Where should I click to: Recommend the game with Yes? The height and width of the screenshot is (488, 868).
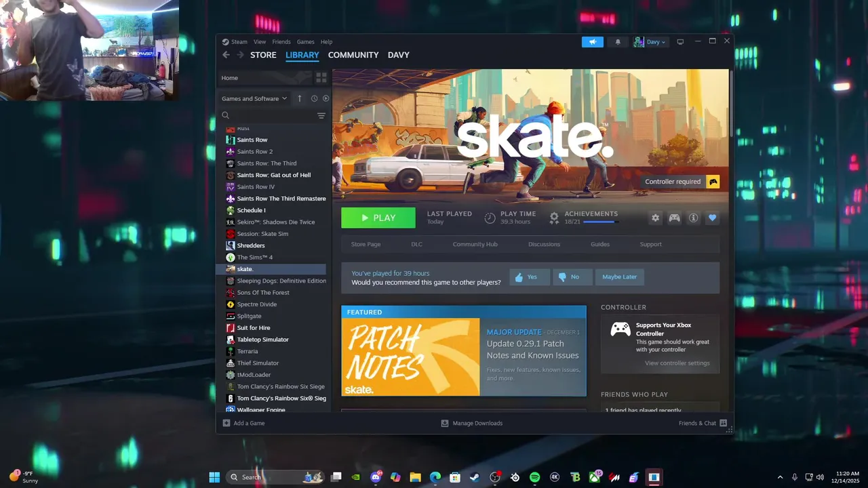coord(530,277)
